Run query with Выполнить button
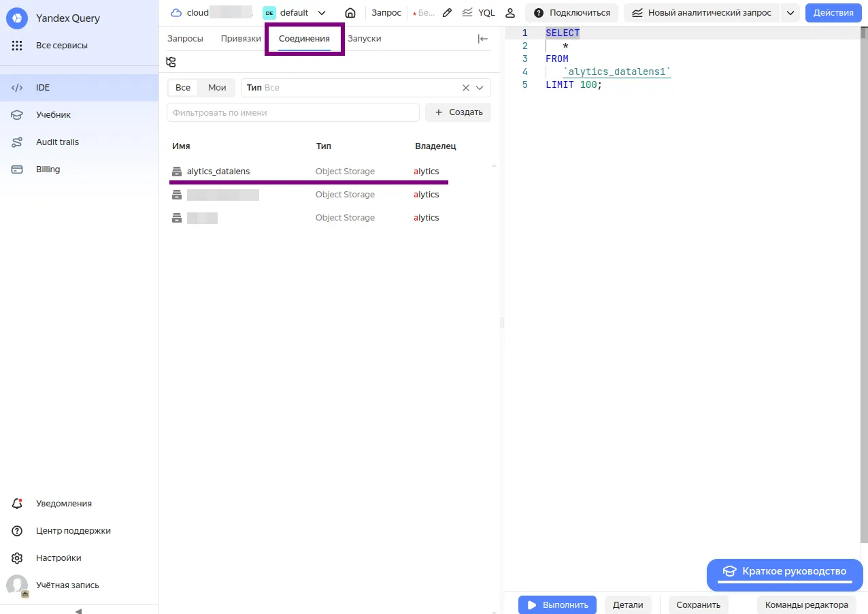 [557, 604]
